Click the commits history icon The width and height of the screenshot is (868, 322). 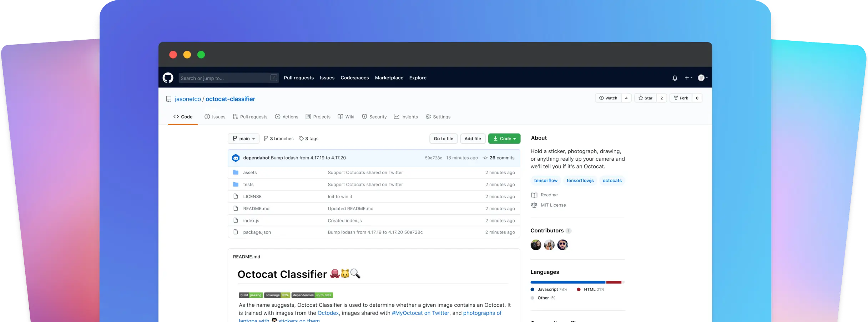pyautogui.click(x=485, y=158)
